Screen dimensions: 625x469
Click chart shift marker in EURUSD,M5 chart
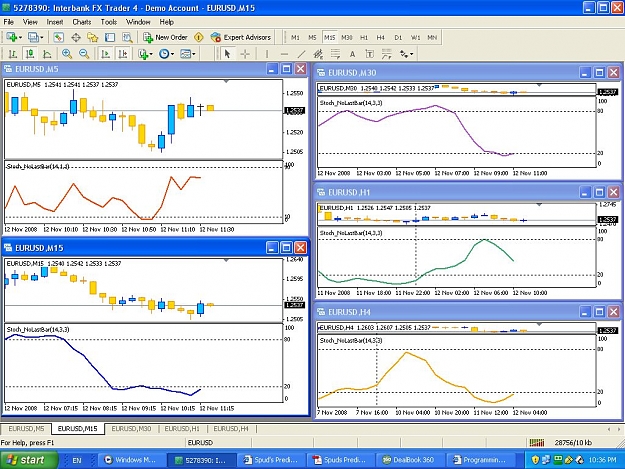pos(226,82)
